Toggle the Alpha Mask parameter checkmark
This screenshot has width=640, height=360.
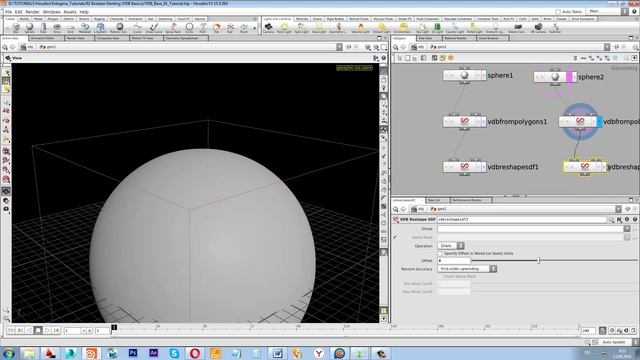click(x=395, y=237)
